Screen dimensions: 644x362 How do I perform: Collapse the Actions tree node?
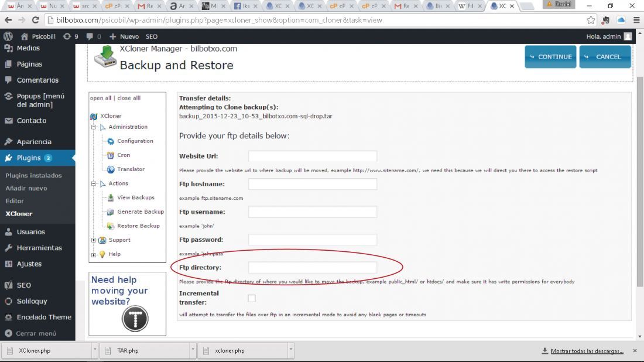(94, 184)
